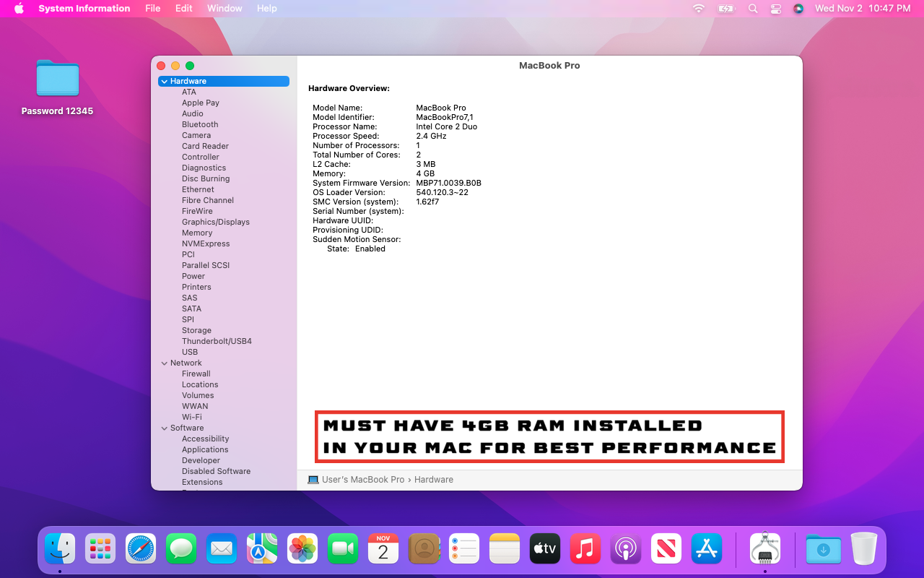
Task: Select ATA in the sidebar
Action: [x=189, y=92]
